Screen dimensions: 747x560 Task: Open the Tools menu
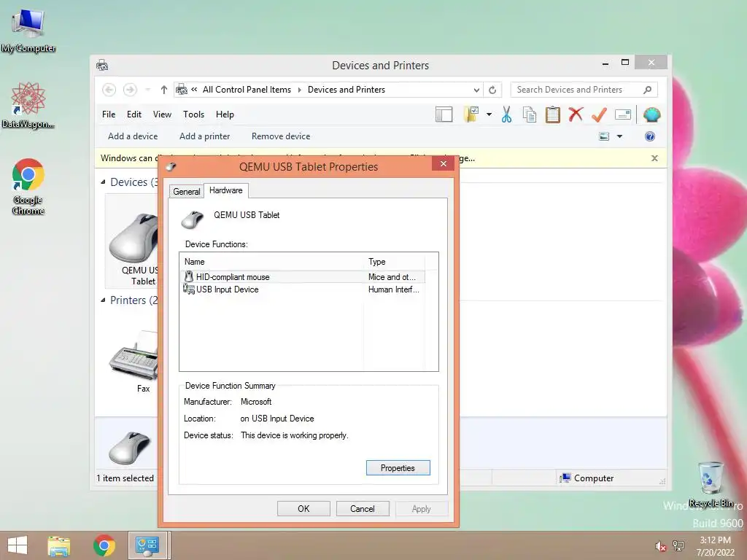click(x=193, y=114)
